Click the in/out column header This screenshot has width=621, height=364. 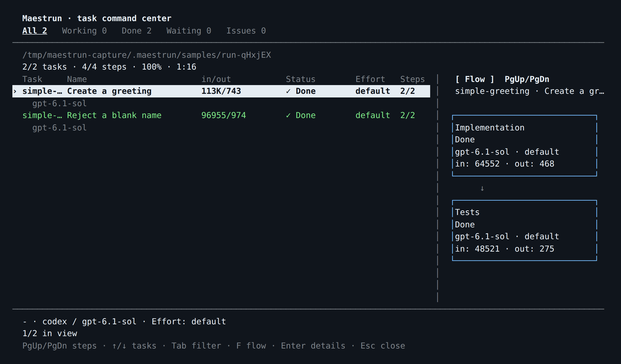(x=216, y=79)
